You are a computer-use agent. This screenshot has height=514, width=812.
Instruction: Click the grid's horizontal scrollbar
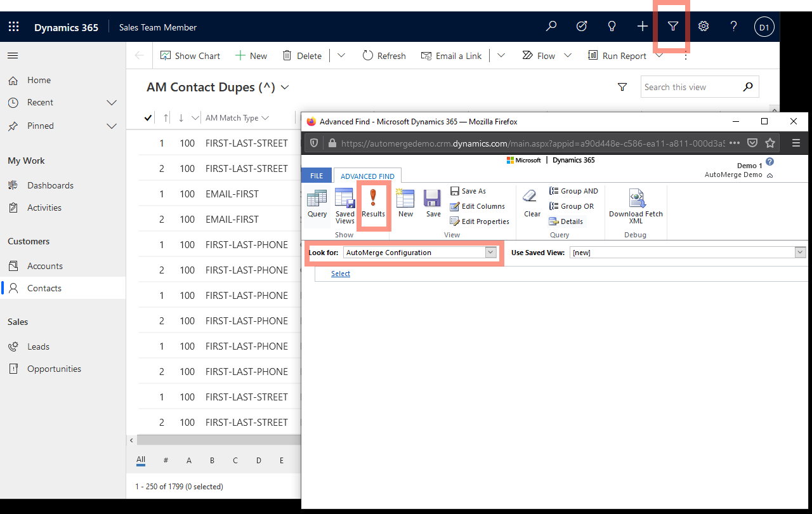[x=219, y=440]
